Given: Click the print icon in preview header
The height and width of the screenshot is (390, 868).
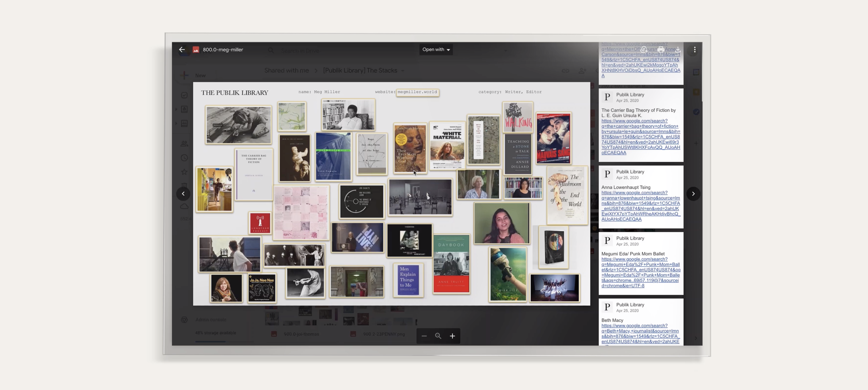Looking at the screenshot, I should pyautogui.click(x=661, y=50).
